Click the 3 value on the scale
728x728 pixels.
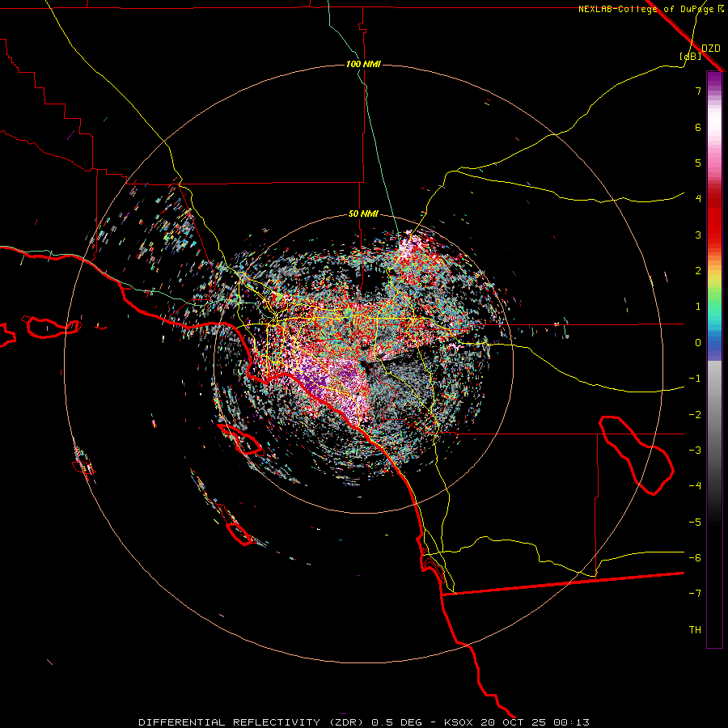coord(698,235)
